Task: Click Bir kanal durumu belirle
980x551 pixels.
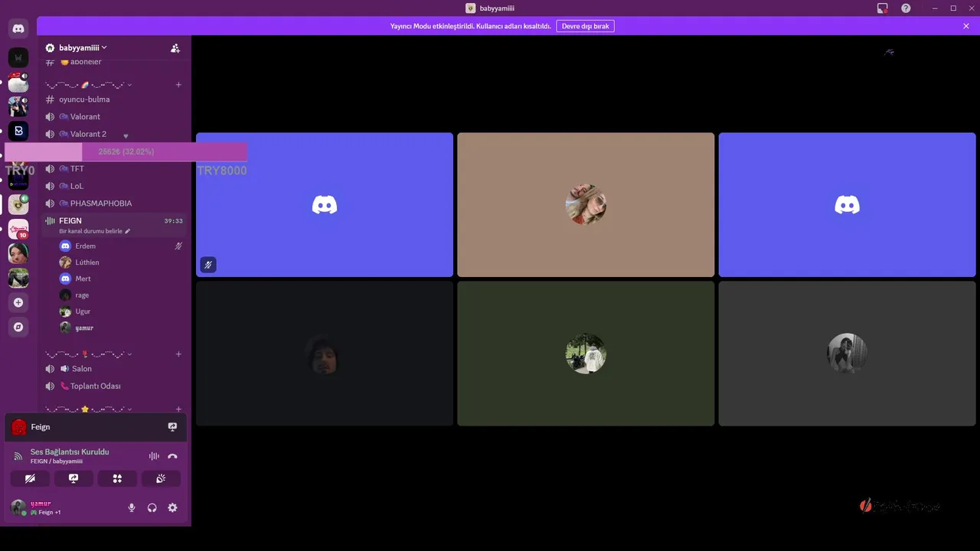Action: tap(91, 231)
